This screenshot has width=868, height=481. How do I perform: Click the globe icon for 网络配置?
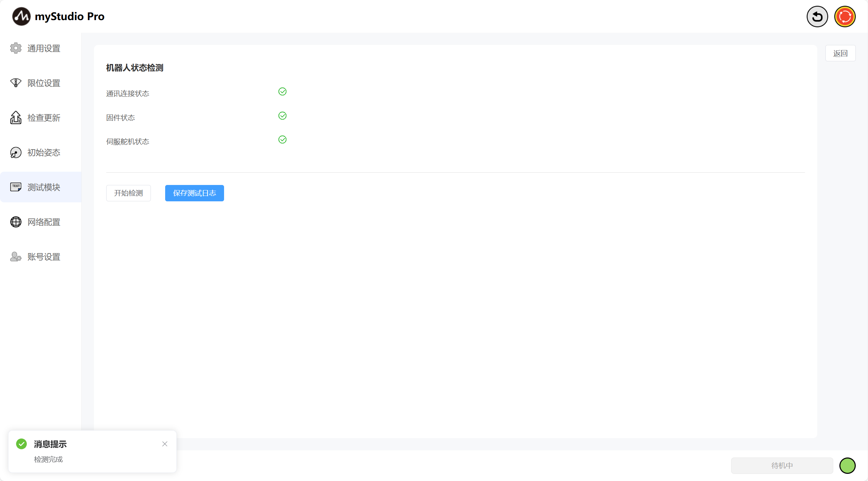click(x=16, y=222)
